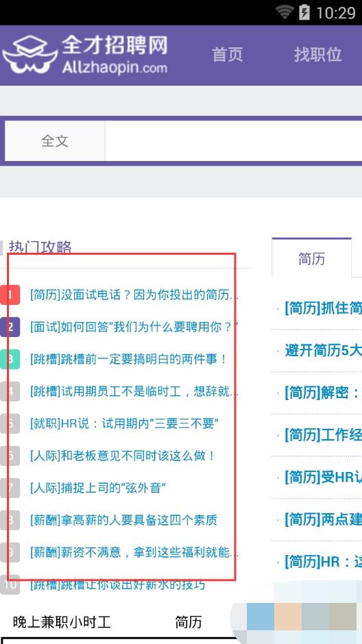Open article 没面试电话？因为你投出的简历
Screen dimensions: 362x644
134,295
